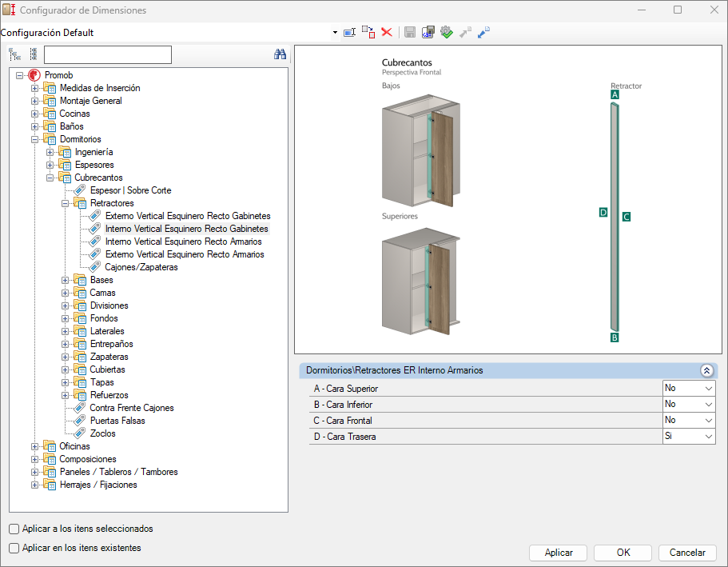Expand the Cocinas tree folder
This screenshot has width=728, height=567.
34,114
